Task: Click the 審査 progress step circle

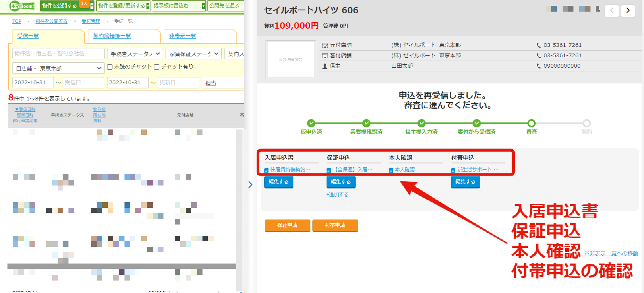Action: coord(532,123)
